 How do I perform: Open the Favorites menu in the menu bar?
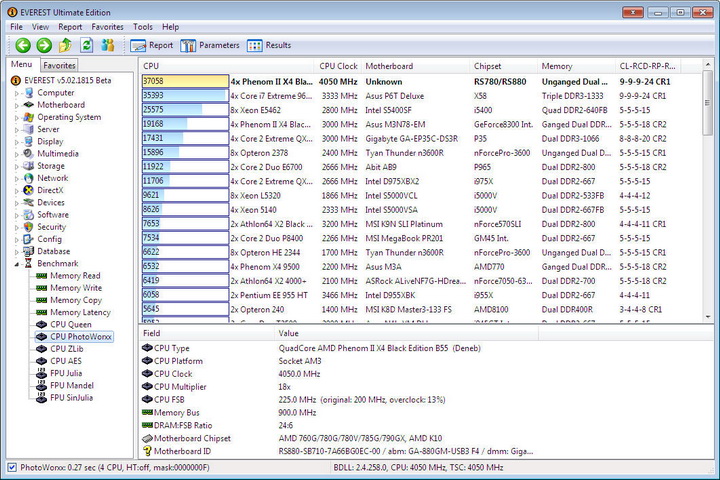pos(107,27)
